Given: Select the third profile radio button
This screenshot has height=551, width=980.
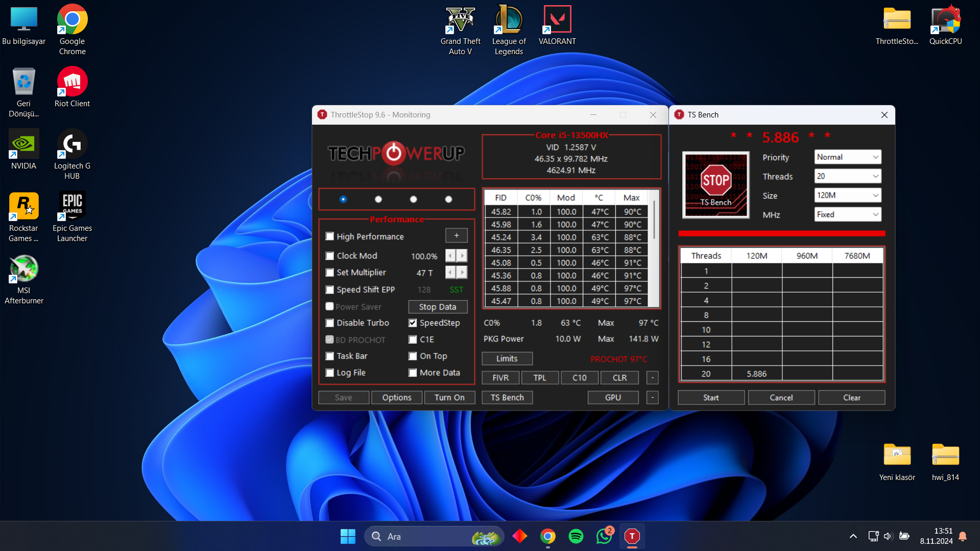Looking at the screenshot, I should [414, 199].
